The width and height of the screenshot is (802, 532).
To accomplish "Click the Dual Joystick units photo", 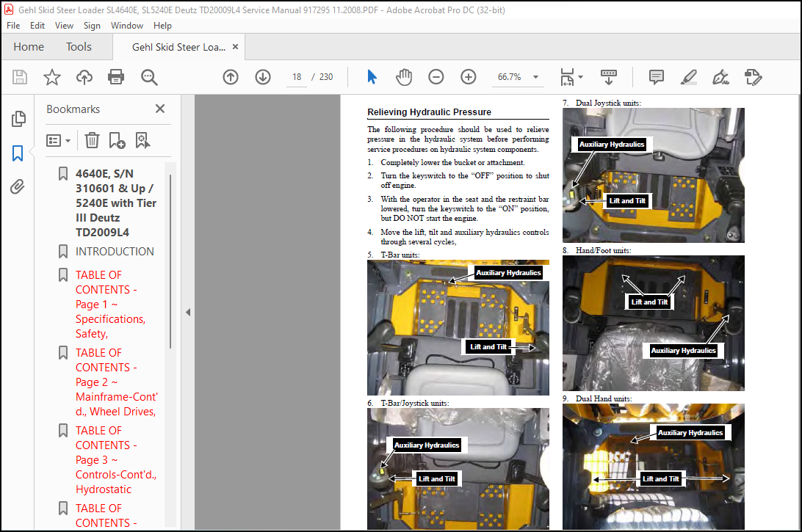I will pyautogui.click(x=654, y=175).
